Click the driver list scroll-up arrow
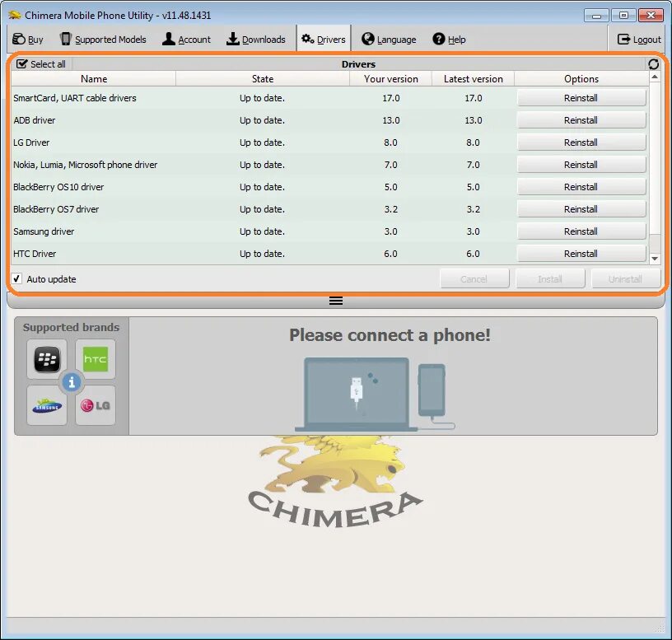 [655, 77]
